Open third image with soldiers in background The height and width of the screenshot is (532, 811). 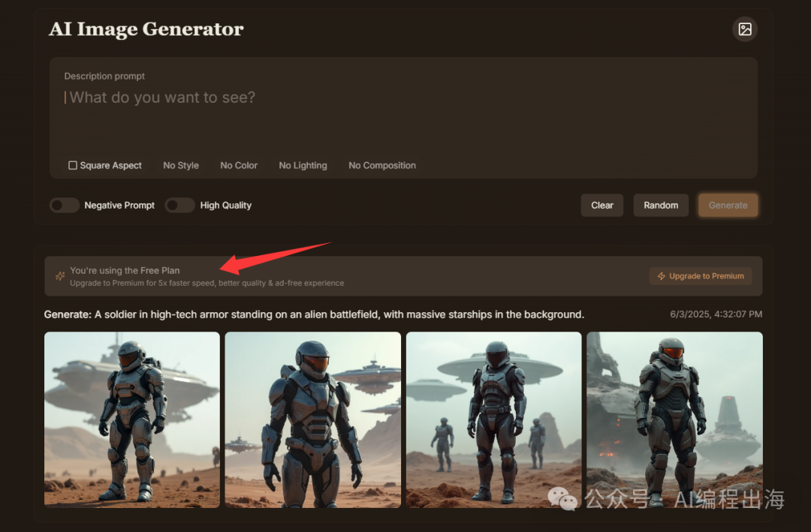click(x=494, y=419)
